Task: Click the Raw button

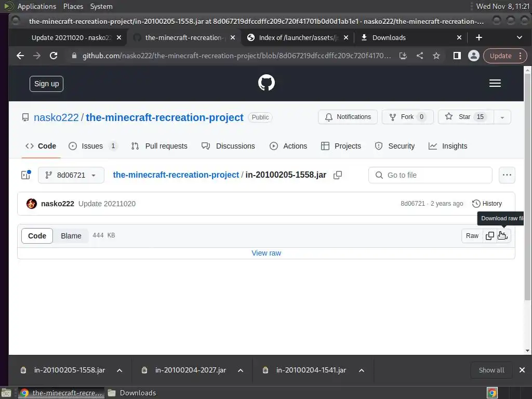Action: pos(472,236)
